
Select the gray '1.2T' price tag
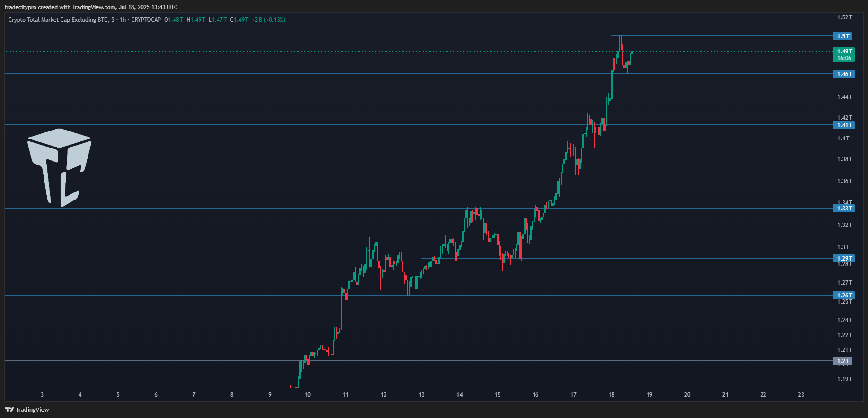842,361
